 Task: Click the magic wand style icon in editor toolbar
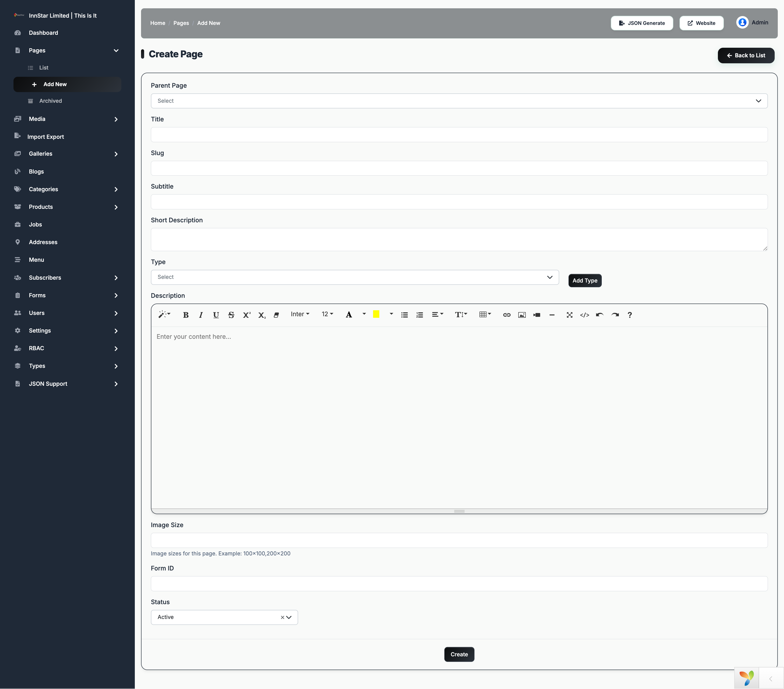pyautogui.click(x=164, y=314)
